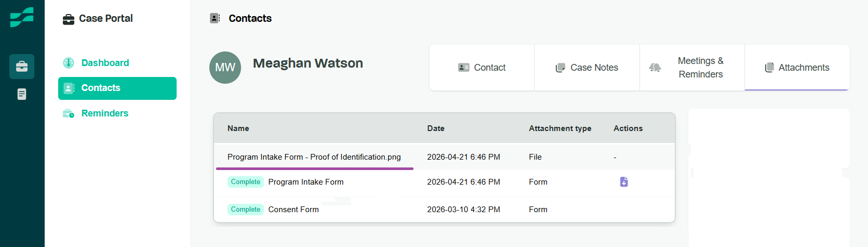Click the Date column header

[435, 128]
